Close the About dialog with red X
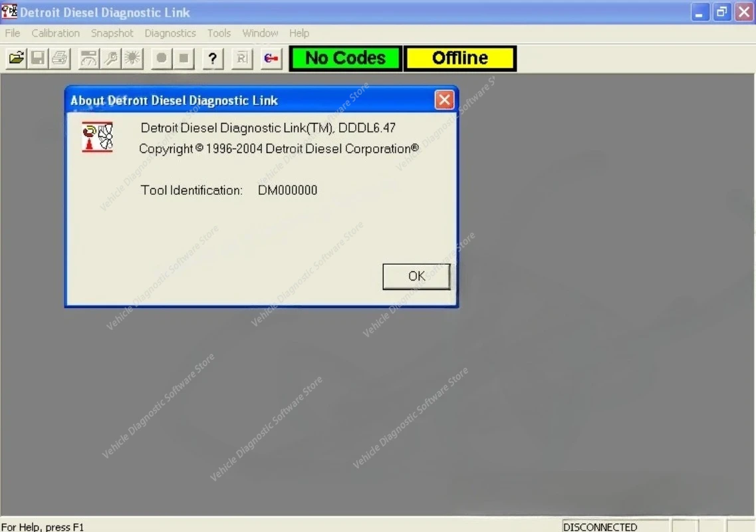This screenshot has width=756, height=532. (444, 100)
